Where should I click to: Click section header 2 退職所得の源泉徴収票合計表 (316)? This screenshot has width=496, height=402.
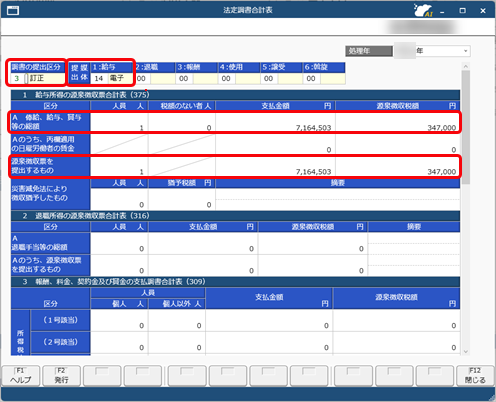point(235,216)
